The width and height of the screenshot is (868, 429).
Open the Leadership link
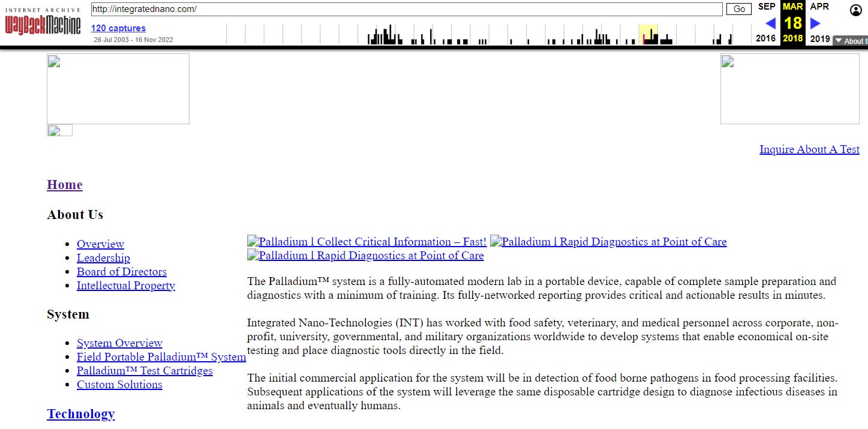point(103,258)
